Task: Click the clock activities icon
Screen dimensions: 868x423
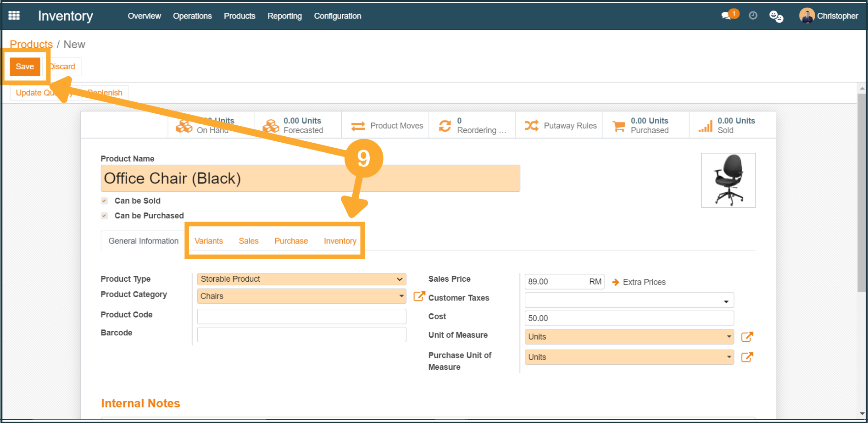Action: coord(753,16)
